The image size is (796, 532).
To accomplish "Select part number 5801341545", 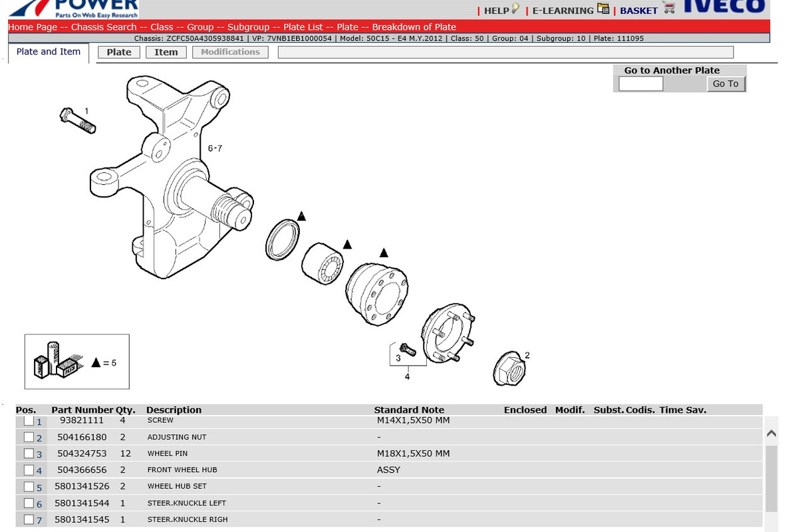I will point(82,519).
